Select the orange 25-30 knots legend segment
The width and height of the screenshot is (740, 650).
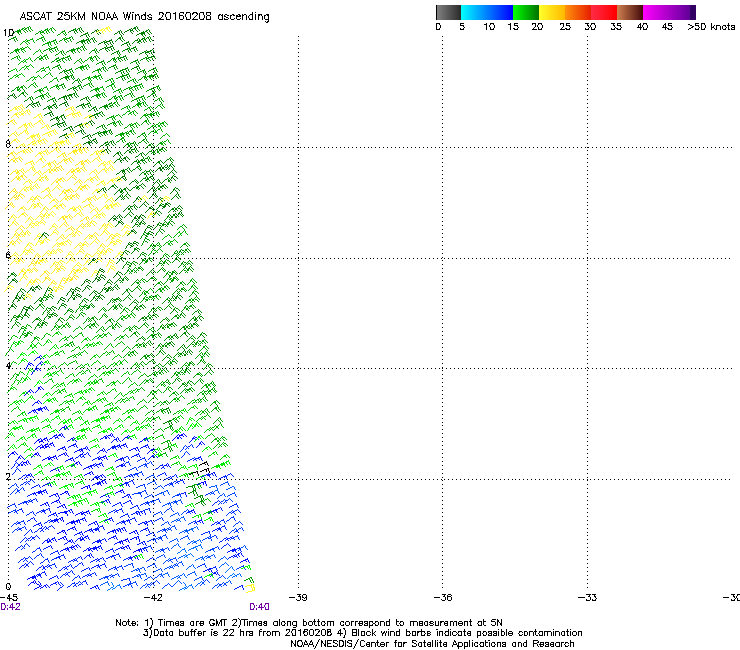tap(578, 12)
